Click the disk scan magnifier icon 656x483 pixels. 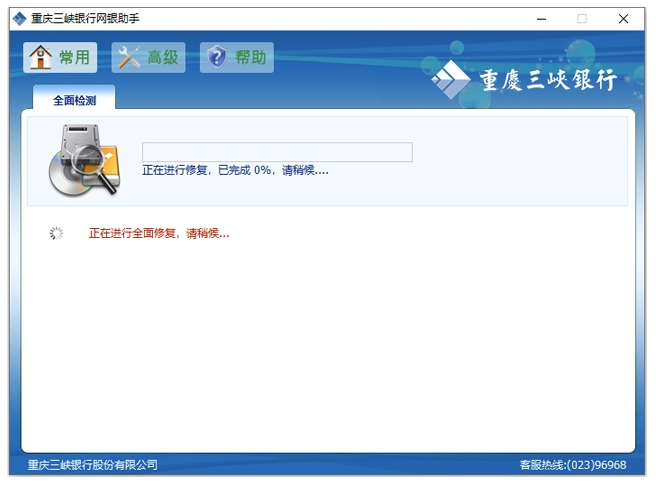[x=85, y=160]
